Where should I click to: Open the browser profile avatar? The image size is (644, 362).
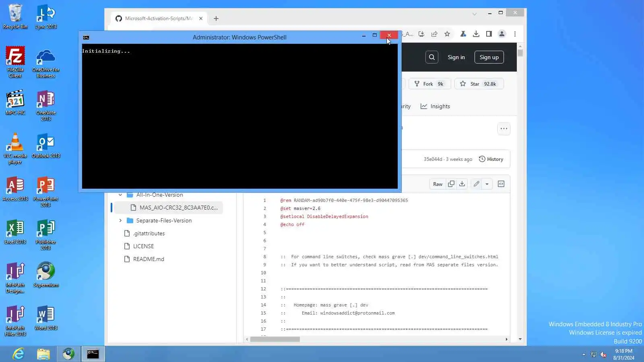pyautogui.click(x=502, y=34)
